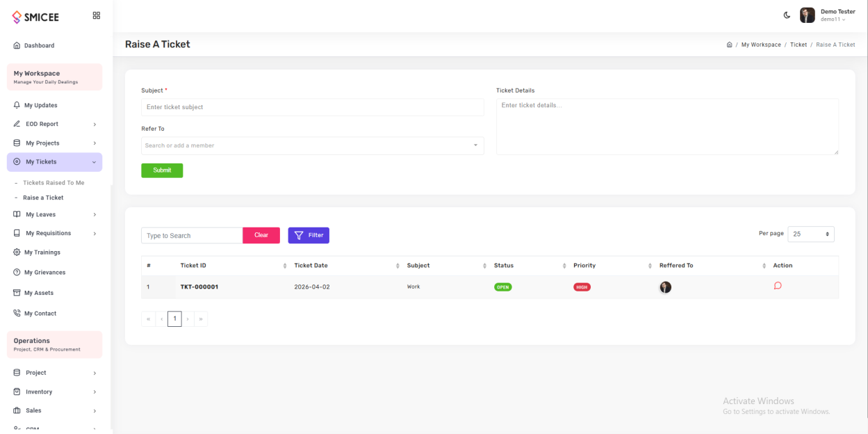Viewport: 868px width, 434px height.
Task: Click the home icon in breadcrumb
Action: (729, 45)
